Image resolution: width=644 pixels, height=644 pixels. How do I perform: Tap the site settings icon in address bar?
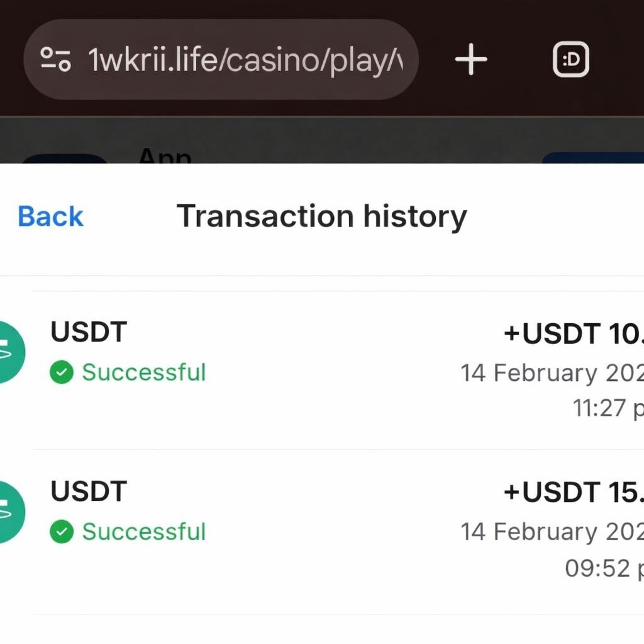[55, 60]
